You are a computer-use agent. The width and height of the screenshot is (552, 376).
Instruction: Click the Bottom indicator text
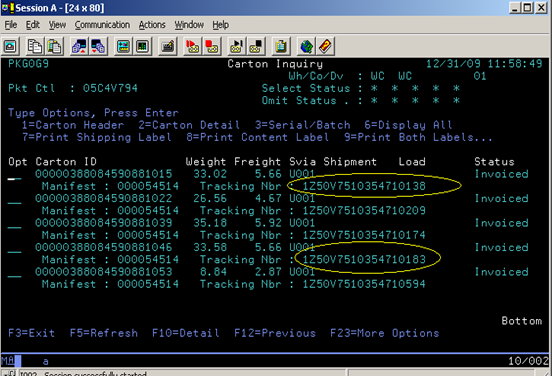pos(522,321)
